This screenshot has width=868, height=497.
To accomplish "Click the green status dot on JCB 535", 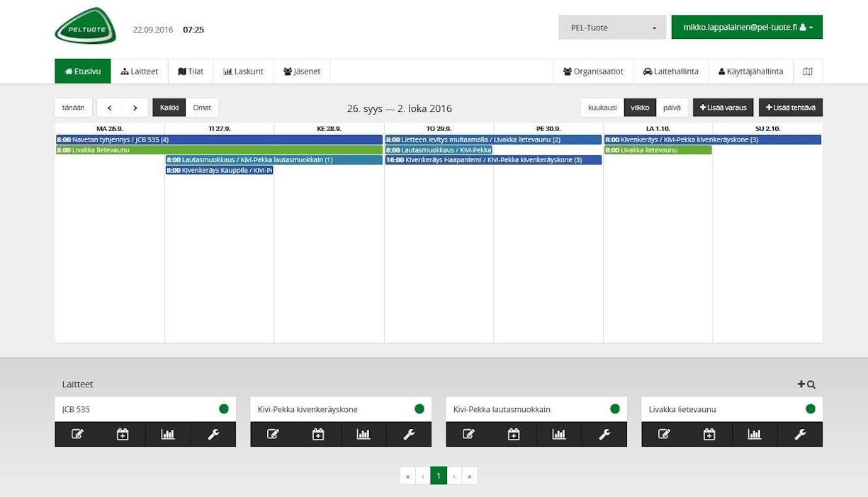I will (224, 409).
